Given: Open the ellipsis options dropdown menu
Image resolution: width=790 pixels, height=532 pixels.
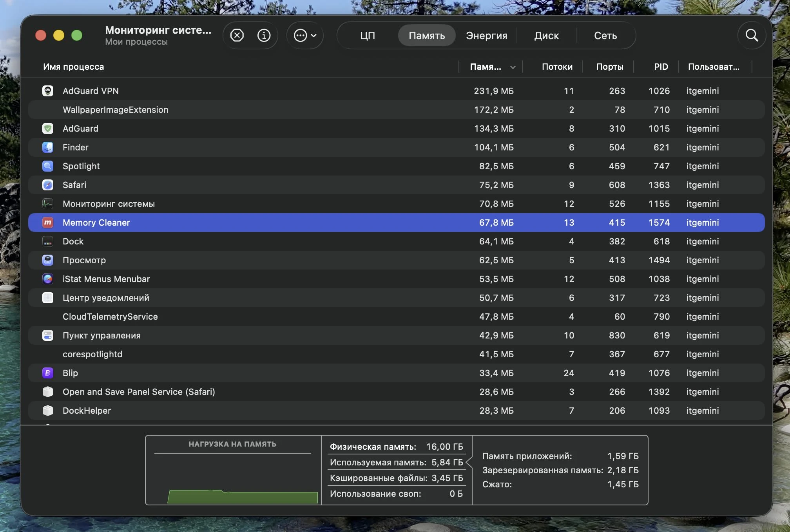Looking at the screenshot, I should (x=305, y=36).
